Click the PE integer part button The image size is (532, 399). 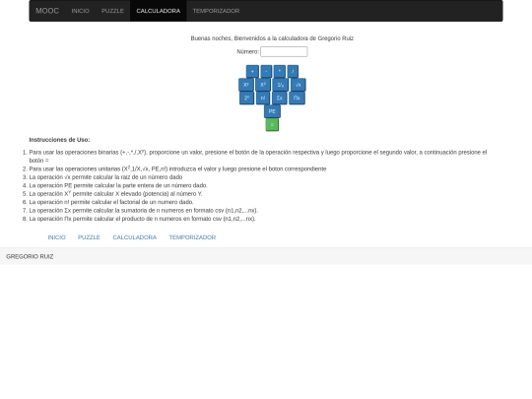pos(272,111)
